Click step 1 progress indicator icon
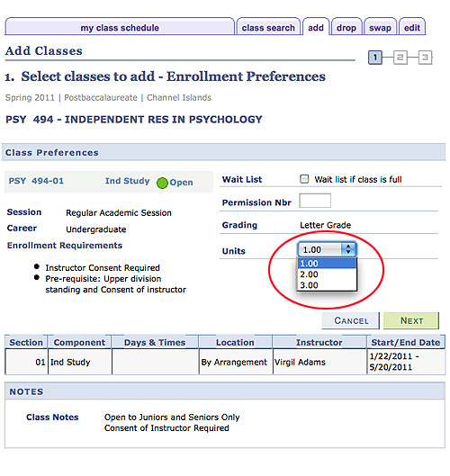 375,58
